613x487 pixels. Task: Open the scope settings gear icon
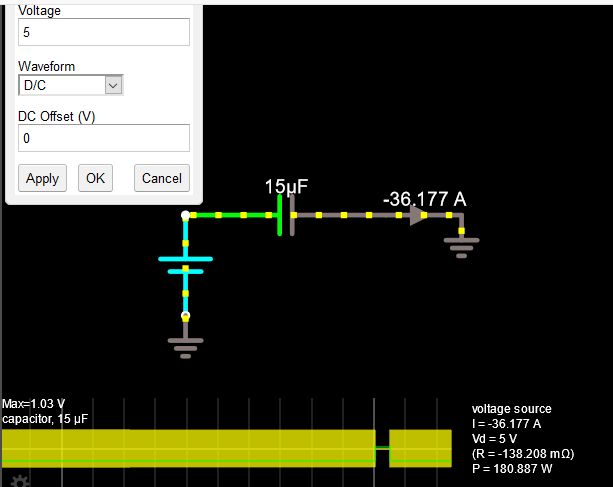click(20, 481)
